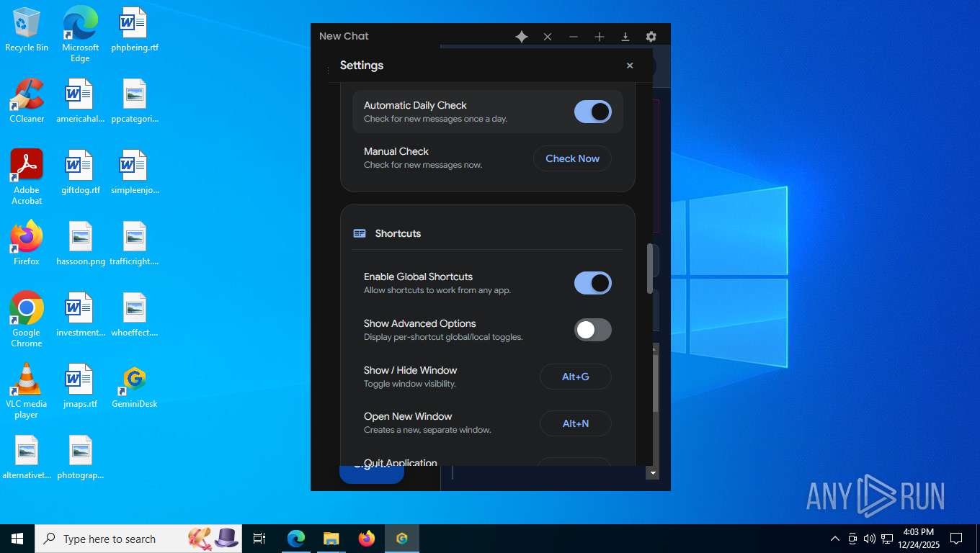Select the simpleenjo... document icon
This screenshot has width=980, height=553.
coord(135,173)
